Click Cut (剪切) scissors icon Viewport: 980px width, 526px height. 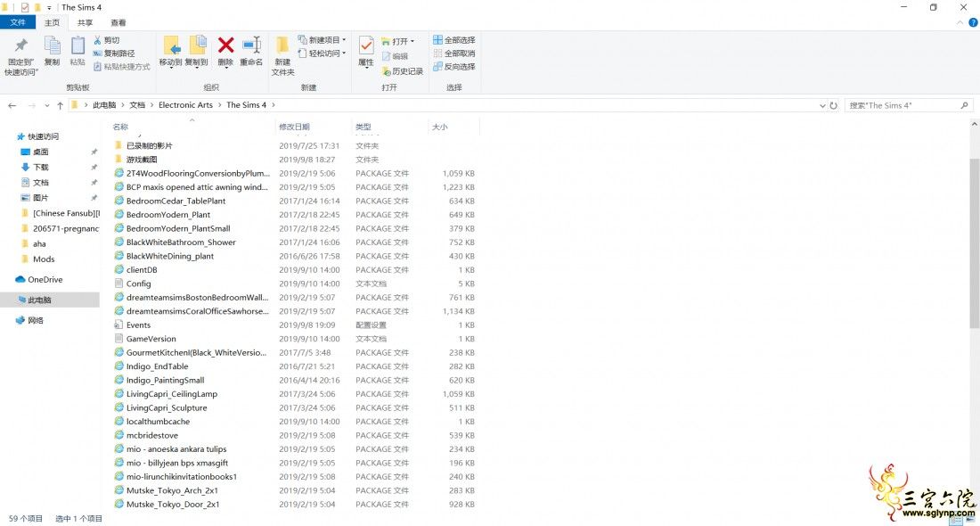pyautogui.click(x=97, y=40)
